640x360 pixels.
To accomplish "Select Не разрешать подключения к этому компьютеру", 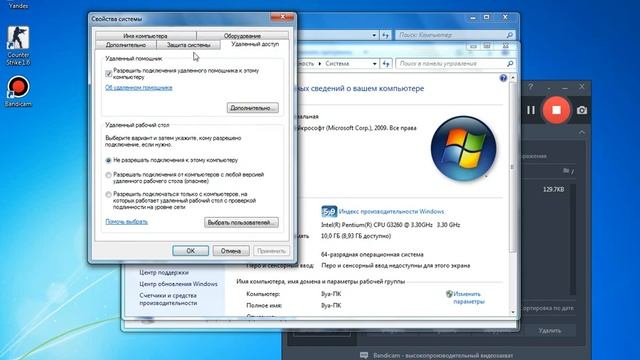I will 109,160.
